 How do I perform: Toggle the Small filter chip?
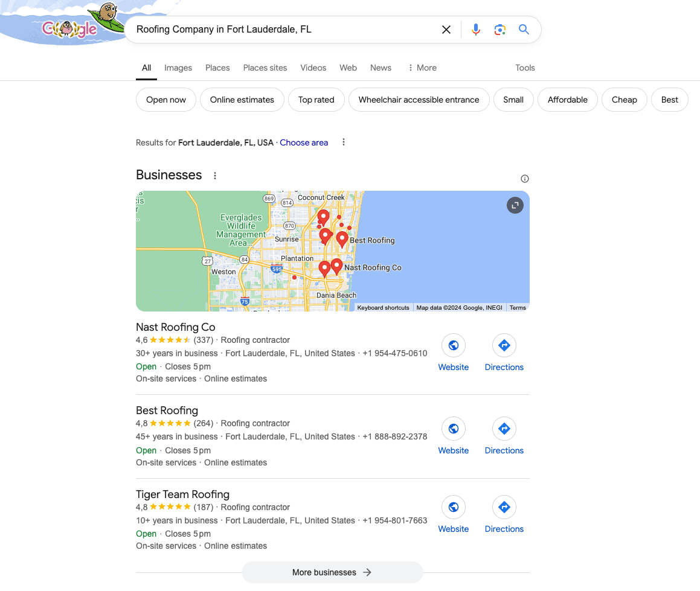click(x=513, y=100)
